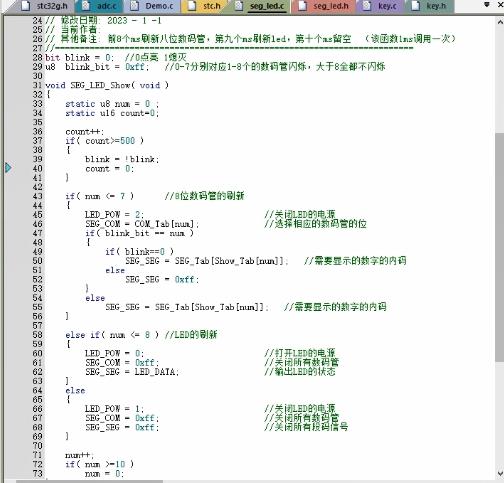Image resolution: width=504 pixels, height=483 pixels.
Task: Click 'num++;' on line 71
Action: click(x=80, y=455)
